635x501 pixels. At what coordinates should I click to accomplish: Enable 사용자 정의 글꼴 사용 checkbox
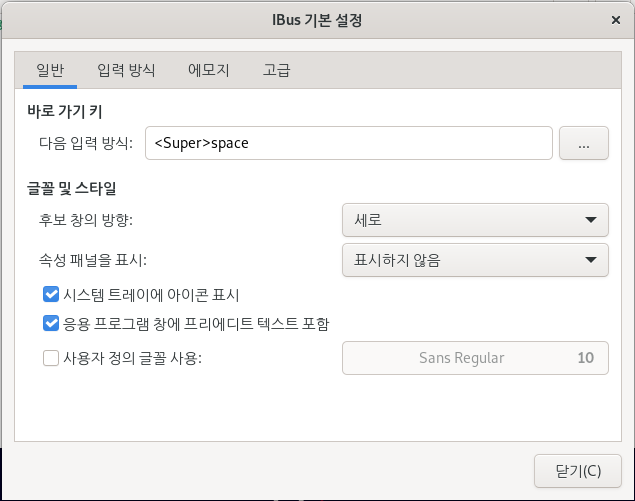click(x=51, y=358)
